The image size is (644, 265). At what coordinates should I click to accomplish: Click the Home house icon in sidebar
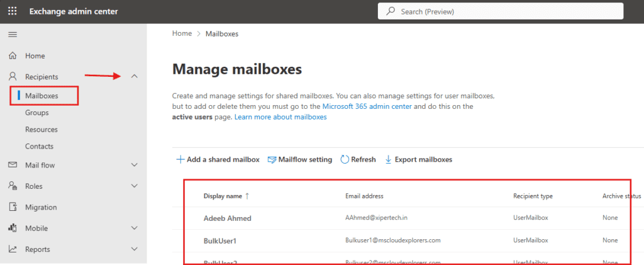pos(12,56)
